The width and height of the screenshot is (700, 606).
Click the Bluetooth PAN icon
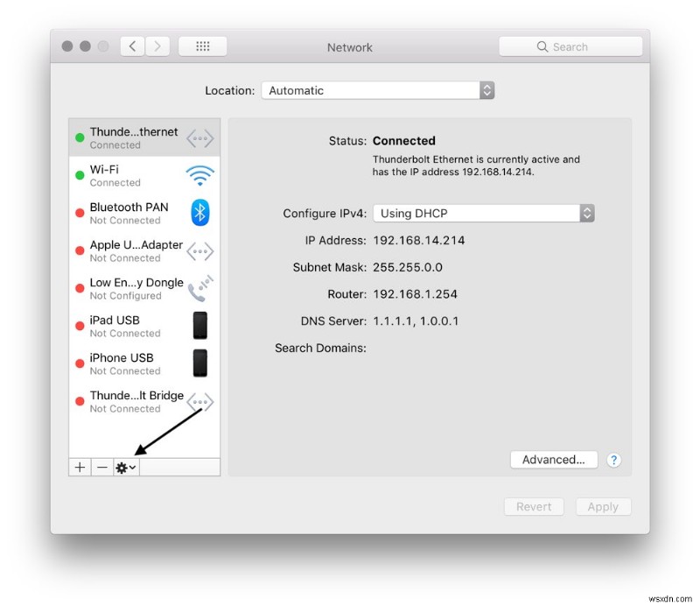click(x=199, y=212)
